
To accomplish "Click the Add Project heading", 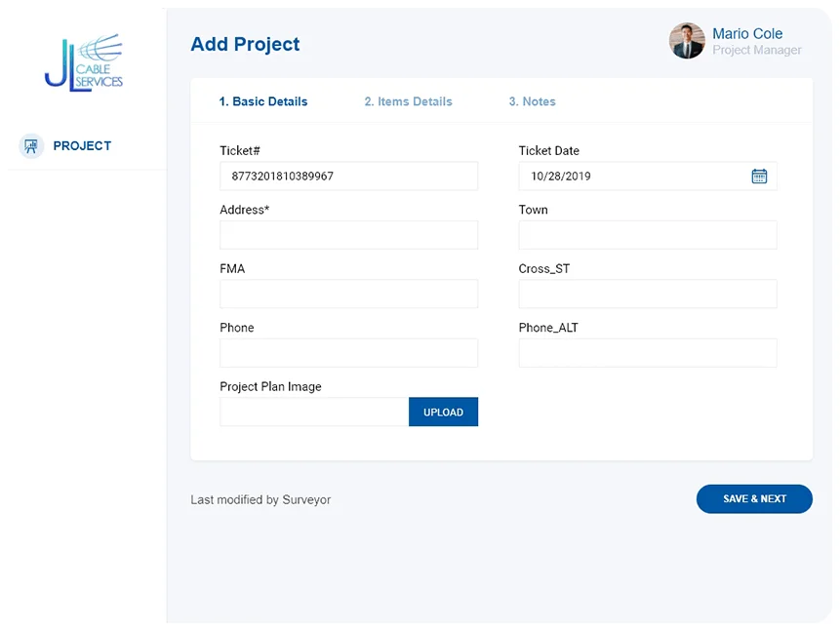I will (x=245, y=44).
